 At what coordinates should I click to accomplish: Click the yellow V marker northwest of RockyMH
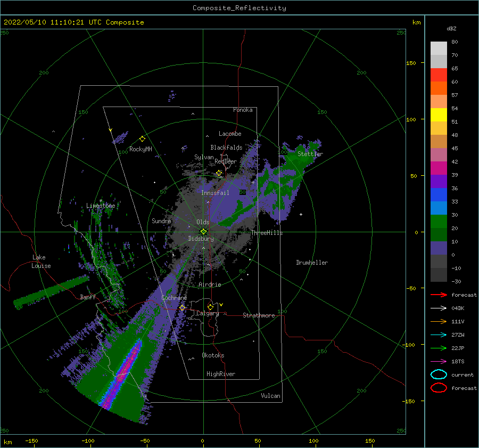coord(111,131)
